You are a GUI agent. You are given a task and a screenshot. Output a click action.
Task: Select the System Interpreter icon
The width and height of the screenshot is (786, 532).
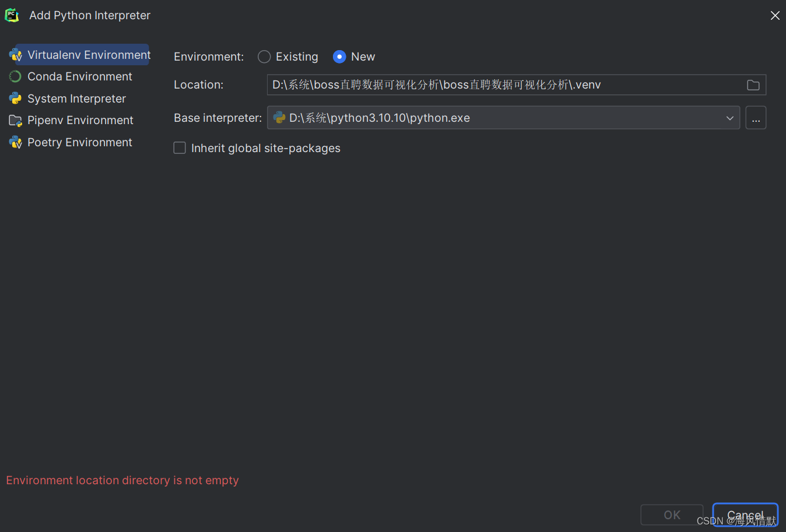pyautogui.click(x=15, y=98)
